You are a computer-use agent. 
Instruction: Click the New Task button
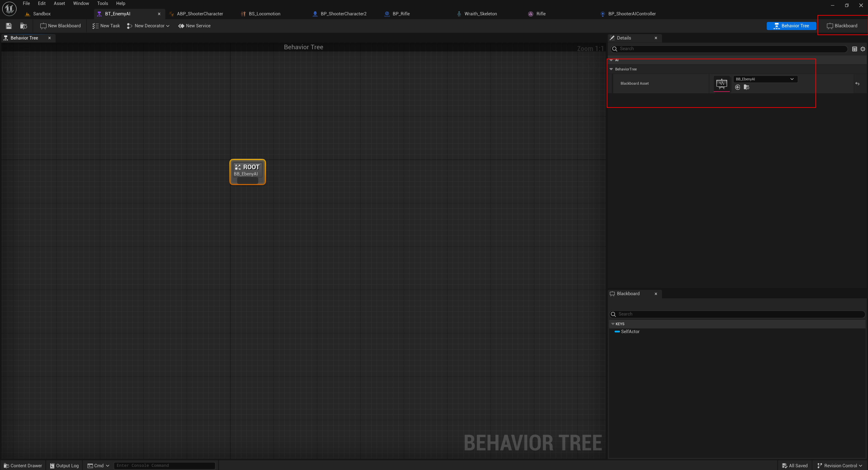tap(106, 26)
